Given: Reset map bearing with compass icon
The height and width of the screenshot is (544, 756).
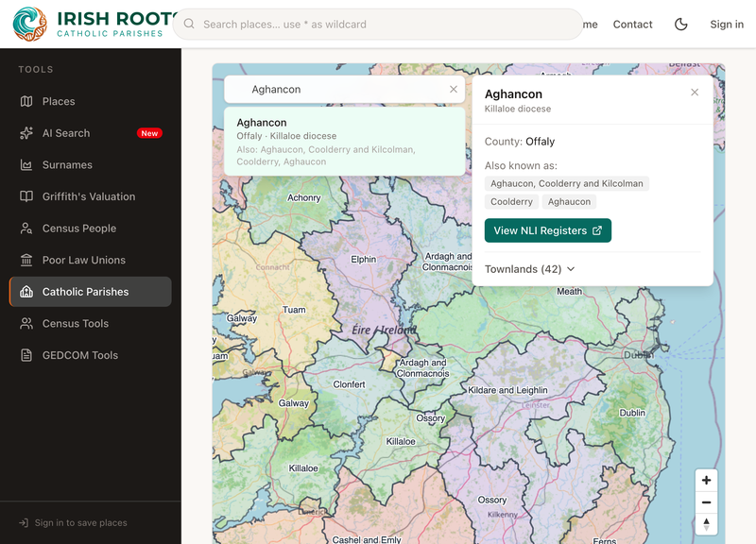Looking at the screenshot, I should click(706, 524).
